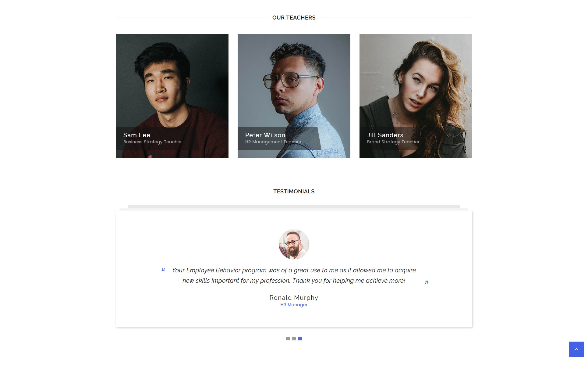Viewport: 588px width, 366px height.
Task: Click the TESTIMONIALS section heading
Action: click(x=294, y=192)
